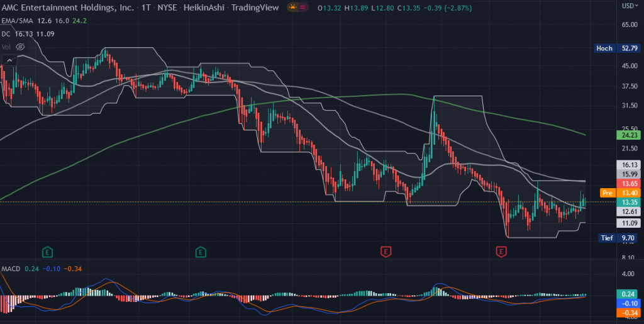Select the Vol indicator legend label
Viewport: 644px width, 324px height.
point(6,47)
